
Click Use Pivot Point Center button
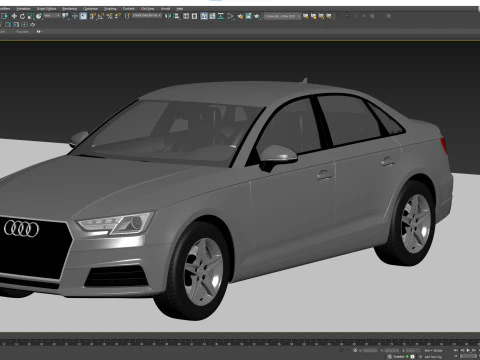(65, 16)
